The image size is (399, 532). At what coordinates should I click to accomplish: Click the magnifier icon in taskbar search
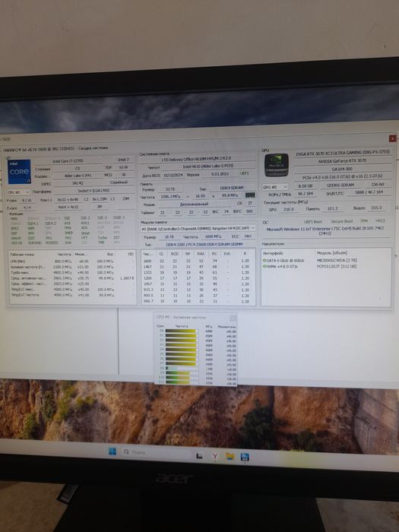(127, 452)
